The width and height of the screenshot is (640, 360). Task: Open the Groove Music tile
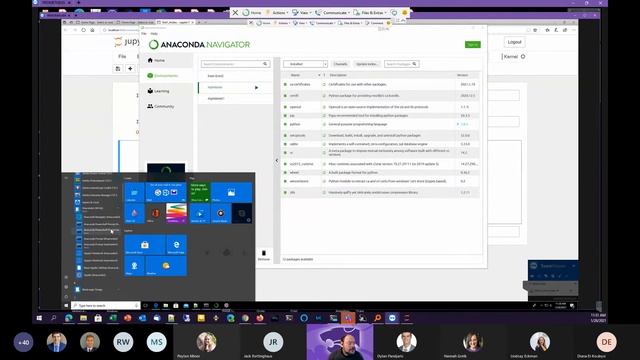click(x=221, y=213)
